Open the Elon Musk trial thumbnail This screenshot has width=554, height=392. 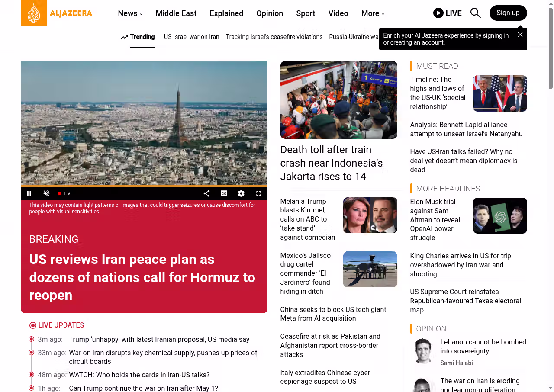(499, 215)
